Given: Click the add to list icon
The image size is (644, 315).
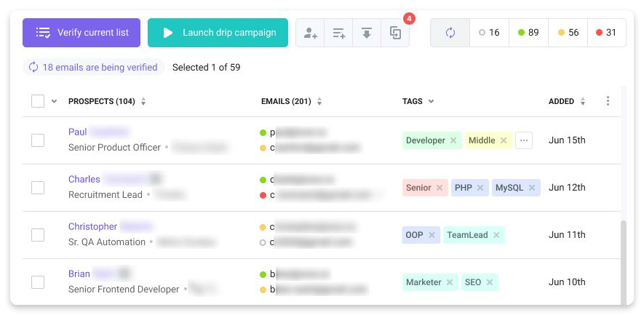Looking at the screenshot, I should click(x=338, y=33).
